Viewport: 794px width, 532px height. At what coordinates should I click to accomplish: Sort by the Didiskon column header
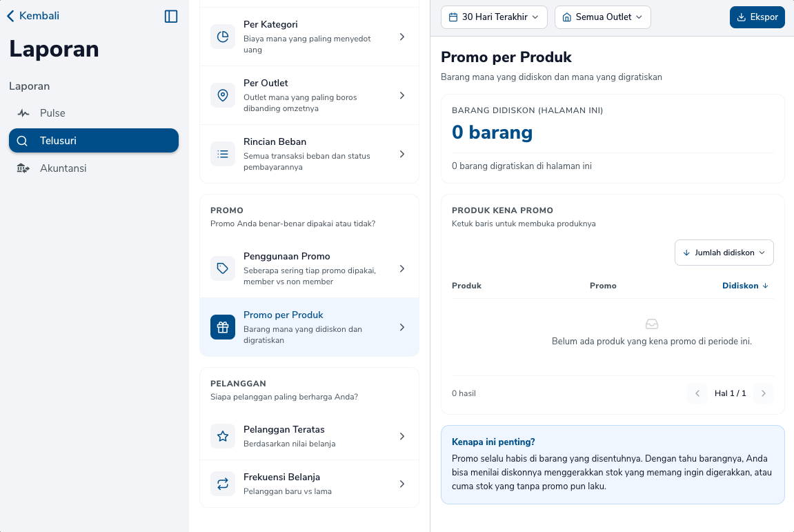[x=746, y=286]
